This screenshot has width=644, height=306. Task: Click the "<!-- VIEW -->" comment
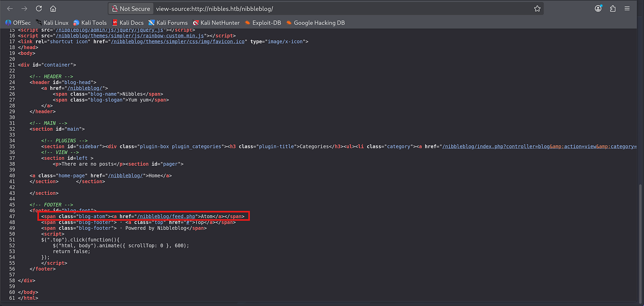(60, 152)
